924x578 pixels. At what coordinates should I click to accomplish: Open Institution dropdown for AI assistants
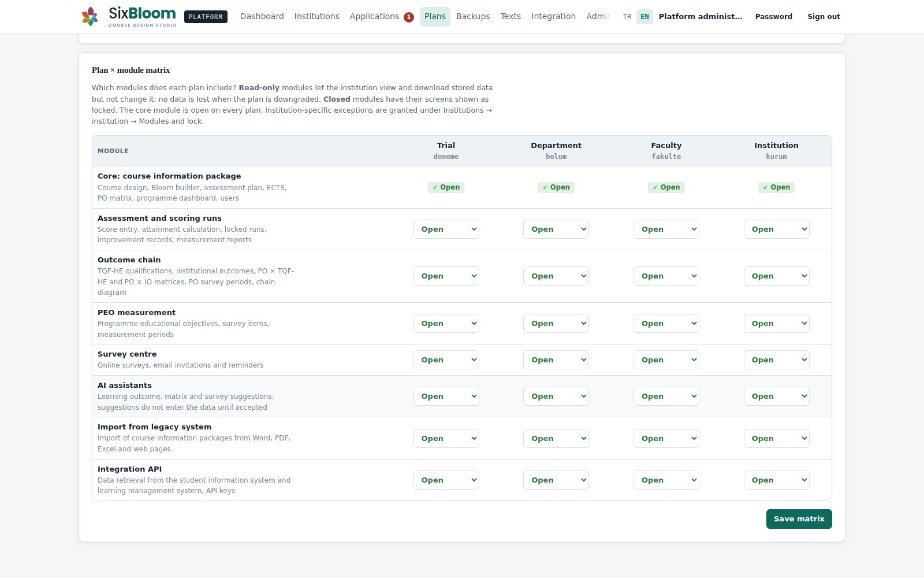(776, 396)
